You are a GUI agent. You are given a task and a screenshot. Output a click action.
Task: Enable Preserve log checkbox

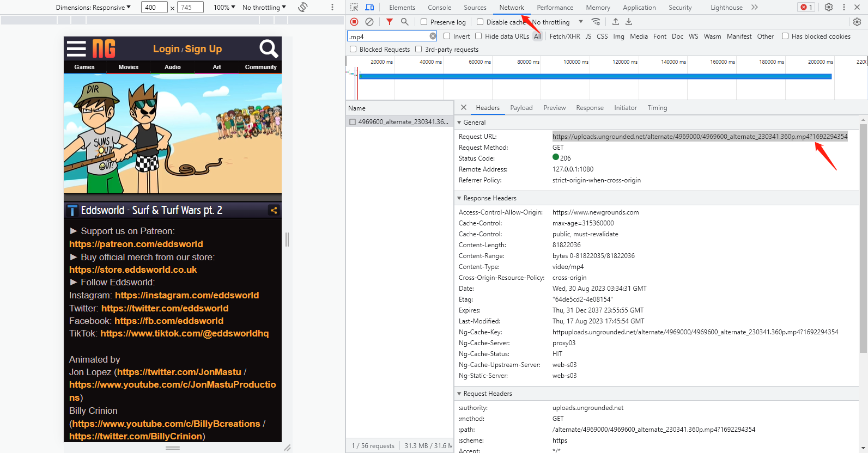[424, 22]
